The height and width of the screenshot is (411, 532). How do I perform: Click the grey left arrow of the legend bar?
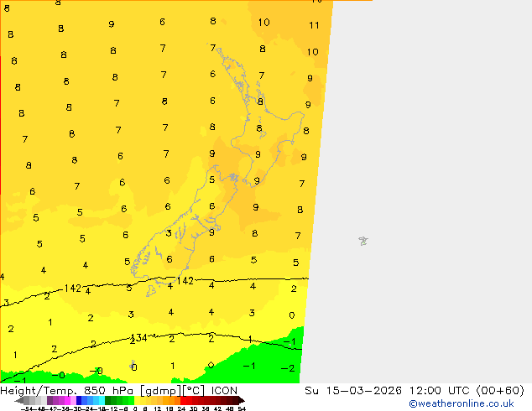click(18, 401)
